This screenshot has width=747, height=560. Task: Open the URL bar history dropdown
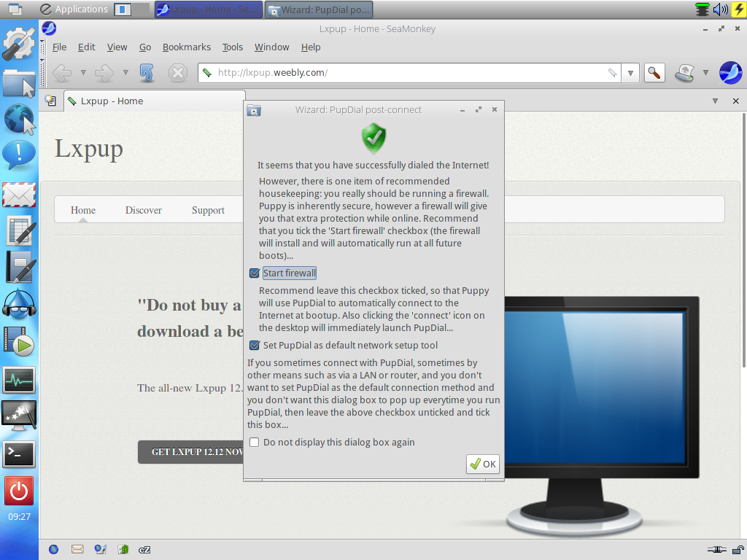(x=630, y=73)
